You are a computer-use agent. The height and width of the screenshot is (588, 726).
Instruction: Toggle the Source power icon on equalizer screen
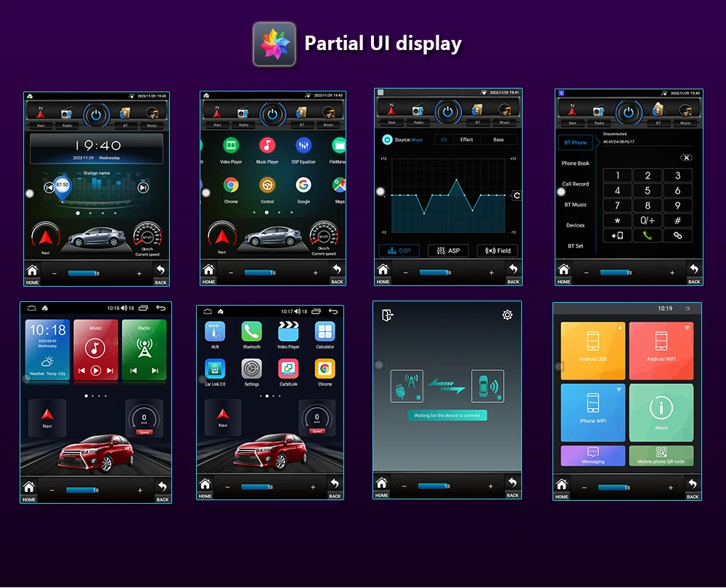point(387,139)
